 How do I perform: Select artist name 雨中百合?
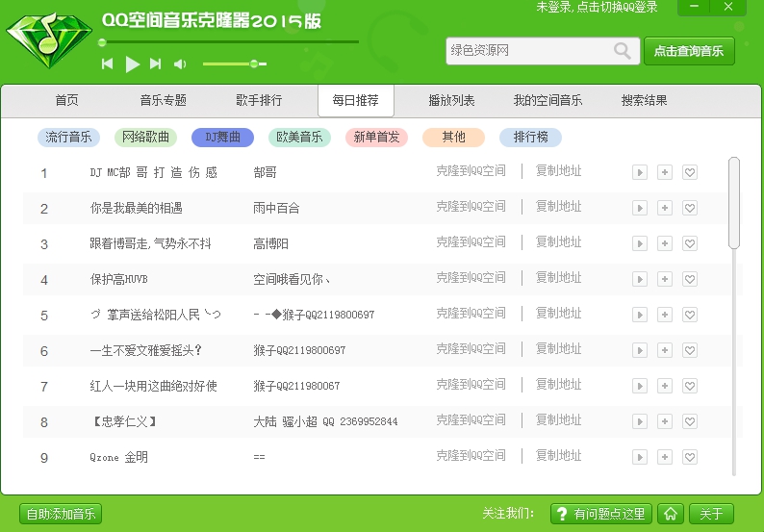(276, 208)
